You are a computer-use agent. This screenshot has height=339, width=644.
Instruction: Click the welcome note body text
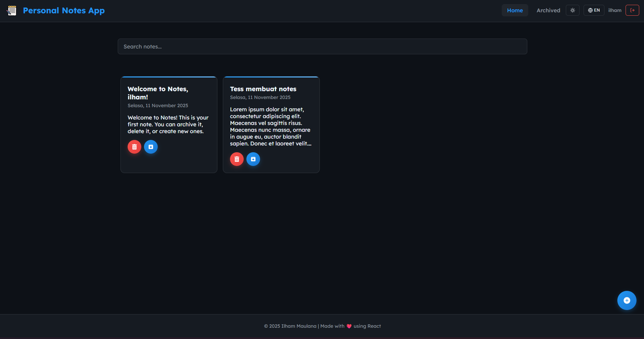coord(168,124)
